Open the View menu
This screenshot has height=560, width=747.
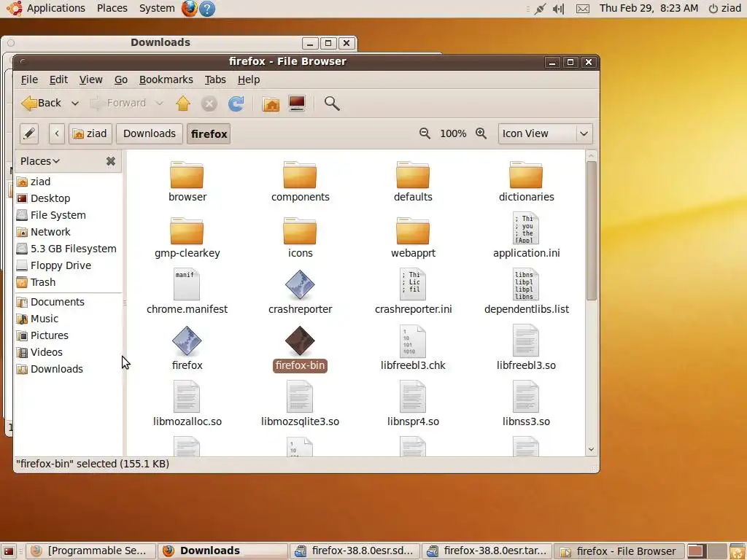coord(90,79)
